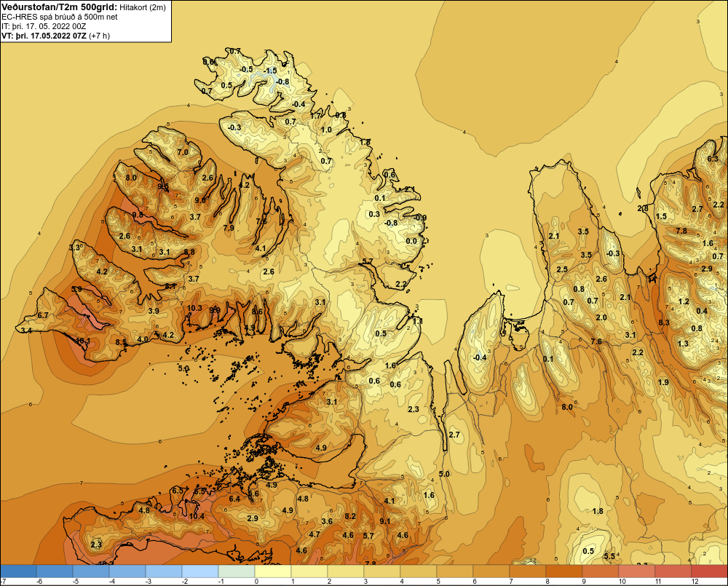Viewport: 728px width, 586px height.
Task: Click the '2.0' temperature value
Action: pyautogui.click(x=601, y=317)
